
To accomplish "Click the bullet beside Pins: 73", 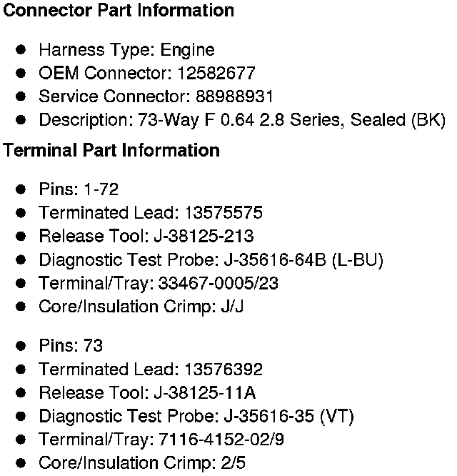I will click(x=21, y=346).
